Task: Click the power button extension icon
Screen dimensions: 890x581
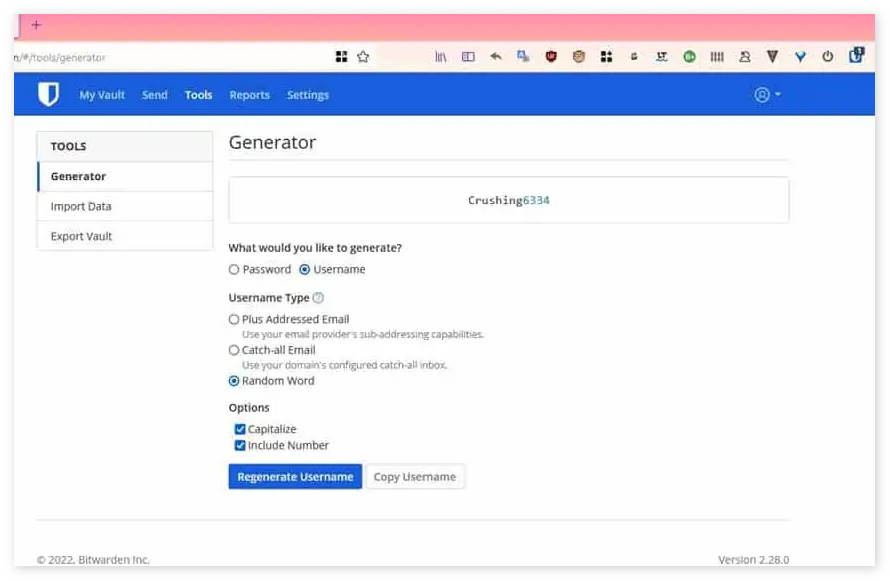Action: (828, 57)
